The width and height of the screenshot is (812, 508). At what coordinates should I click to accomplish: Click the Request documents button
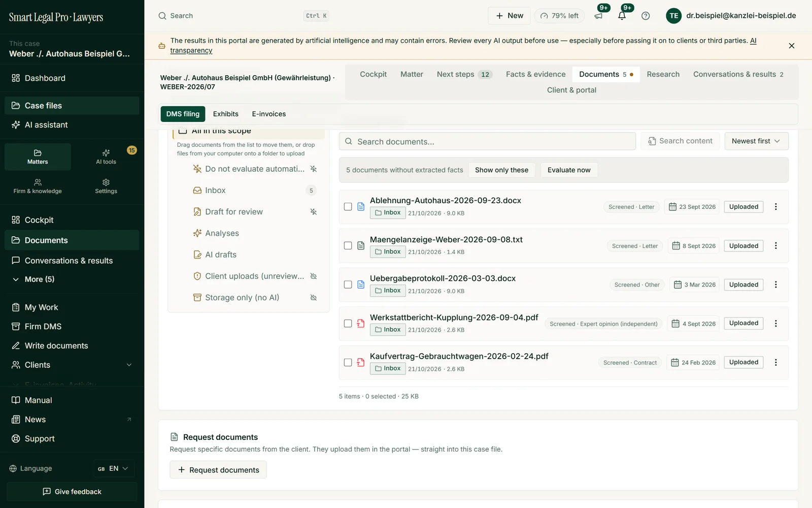pos(218,470)
